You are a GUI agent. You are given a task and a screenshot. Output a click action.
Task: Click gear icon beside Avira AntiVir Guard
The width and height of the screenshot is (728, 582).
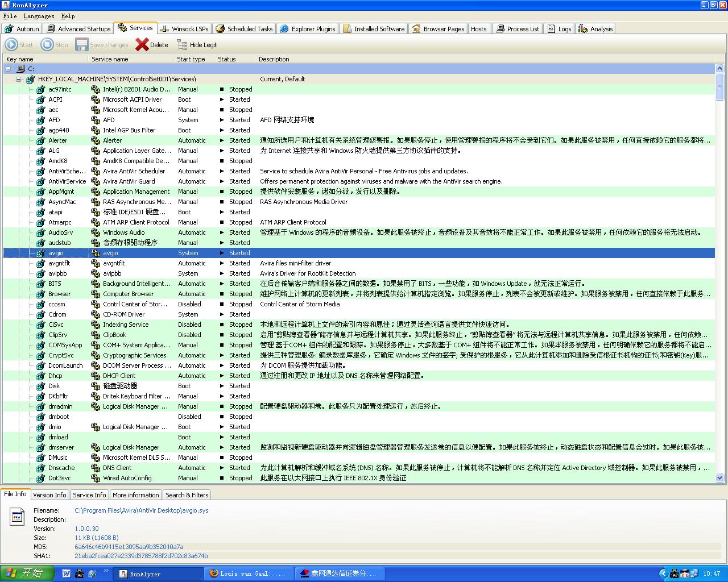pos(96,181)
